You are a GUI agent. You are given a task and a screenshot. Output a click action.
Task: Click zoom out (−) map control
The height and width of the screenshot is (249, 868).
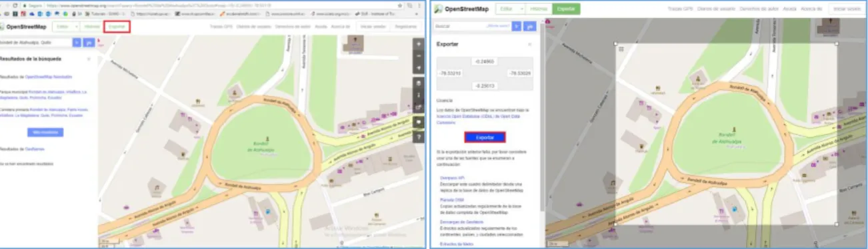tap(419, 55)
